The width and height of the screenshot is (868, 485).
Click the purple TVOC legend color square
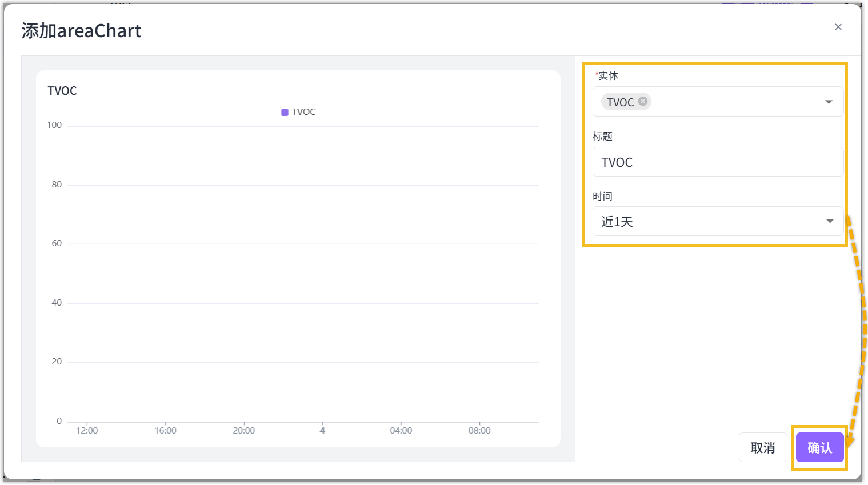click(x=285, y=112)
